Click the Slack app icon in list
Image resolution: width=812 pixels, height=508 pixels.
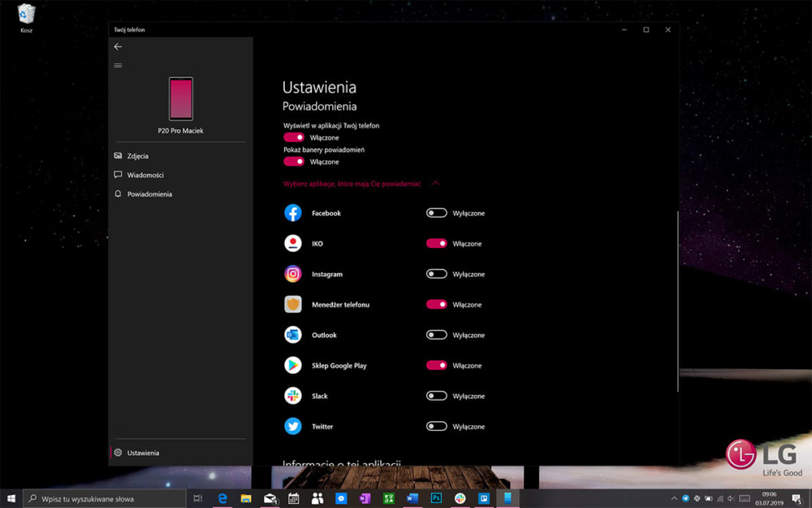point(292,396)
